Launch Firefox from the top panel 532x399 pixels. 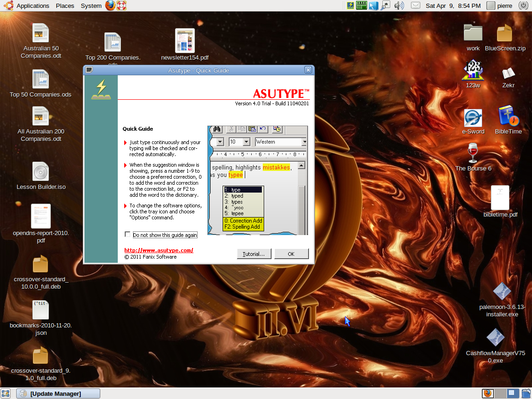(109, 6)
